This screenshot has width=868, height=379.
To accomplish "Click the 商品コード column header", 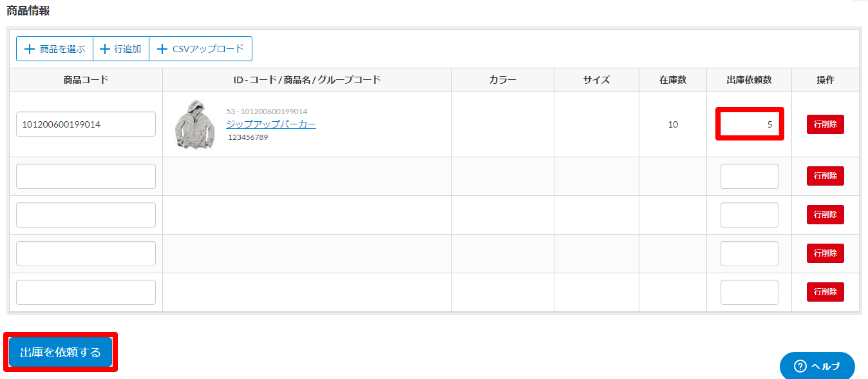I will pyautogui.click(x=86, y=80).
